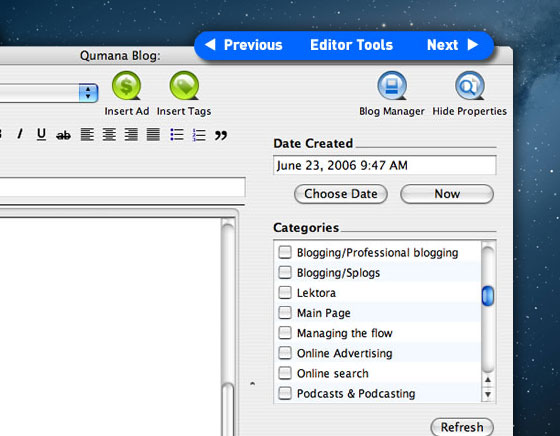This screenshot has height=436, width=560.
Task: Set the date with the Now button
Action: (x=447, y=194)
